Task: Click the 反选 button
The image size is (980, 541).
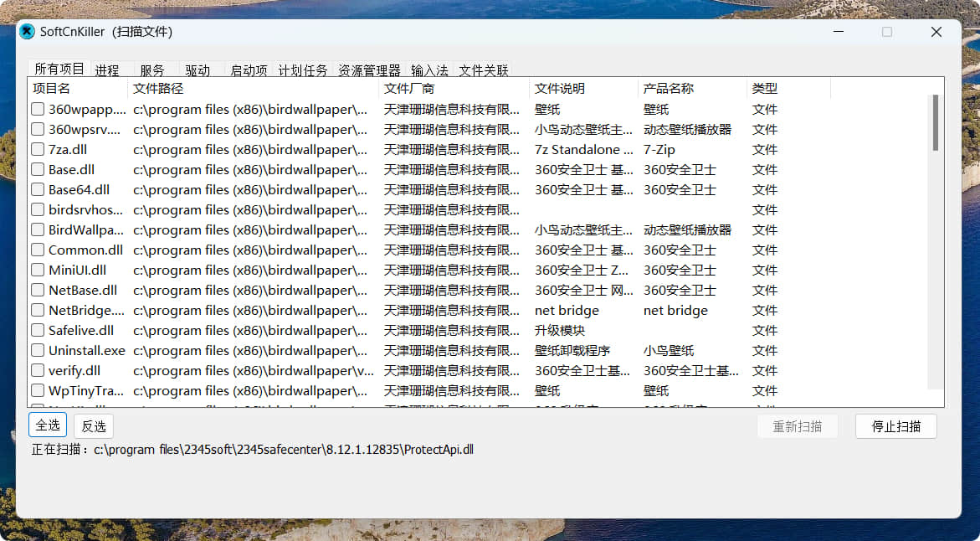Action: click(93, 425)
